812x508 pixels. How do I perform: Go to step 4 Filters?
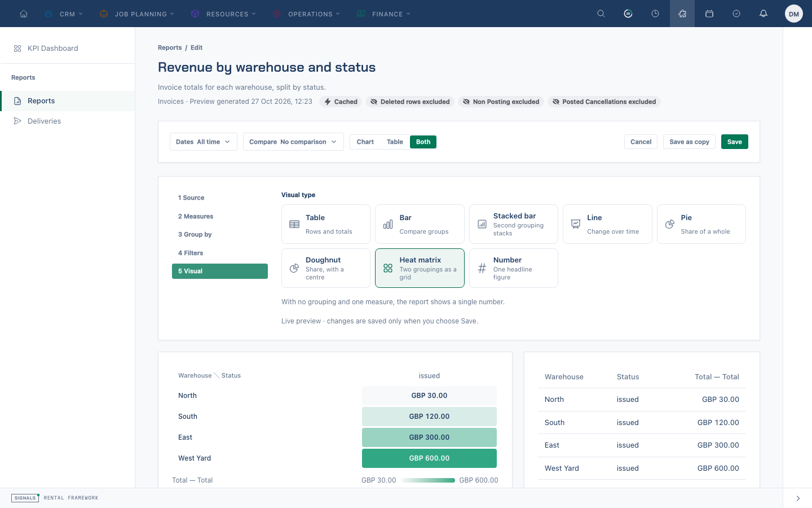220,253
